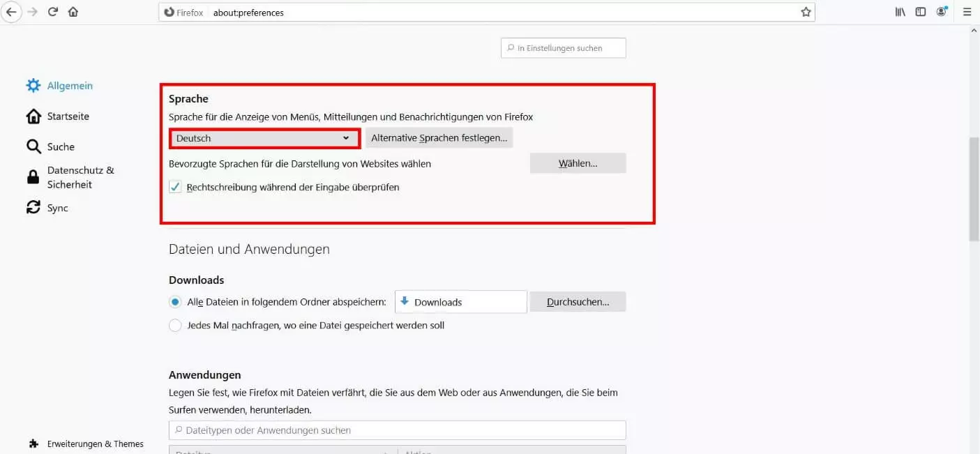
Task: Open the Firefox account icon
Action: [942, 12]
